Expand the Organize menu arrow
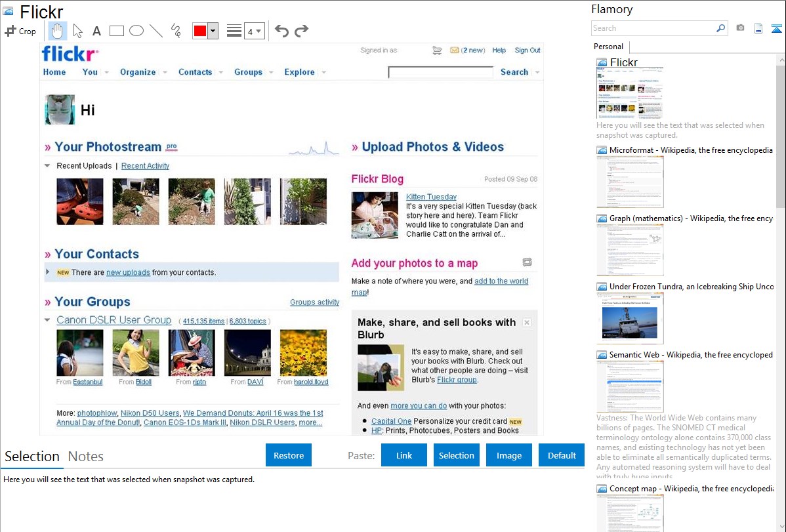This screenshot has height=532, width=786. (x=165, y=72)
